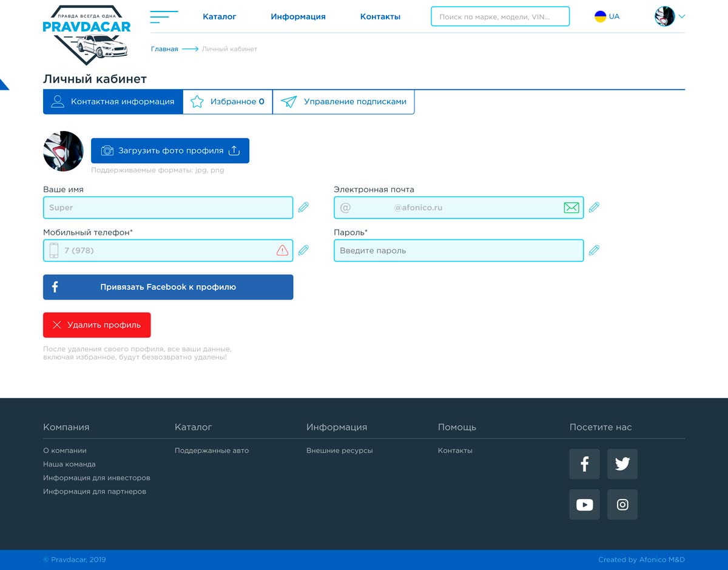Open the Контакты menu item

coord(380,17)
